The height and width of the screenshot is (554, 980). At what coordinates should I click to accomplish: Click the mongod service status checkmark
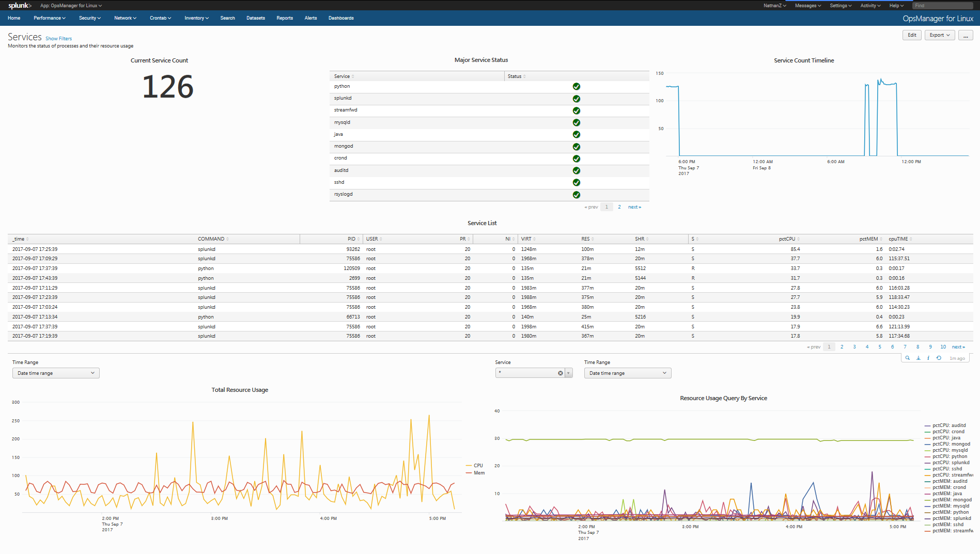pos(577,147)
